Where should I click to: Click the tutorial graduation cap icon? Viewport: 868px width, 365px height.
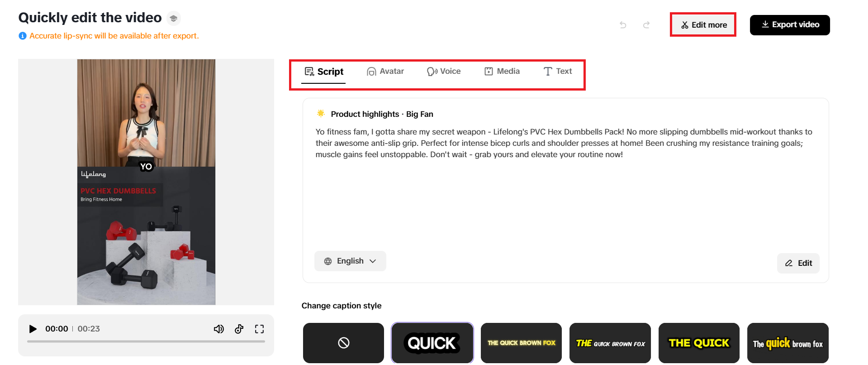[x=173, y=19]
